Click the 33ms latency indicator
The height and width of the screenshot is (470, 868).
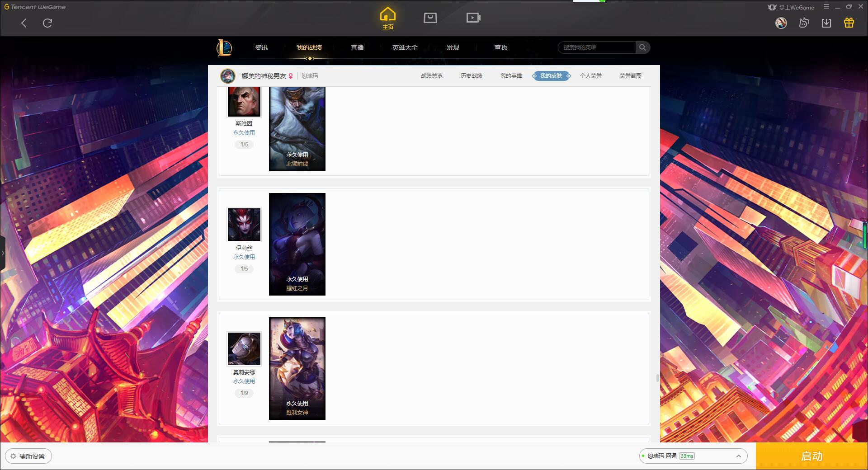pyautogui.click(x=687, y=456)
